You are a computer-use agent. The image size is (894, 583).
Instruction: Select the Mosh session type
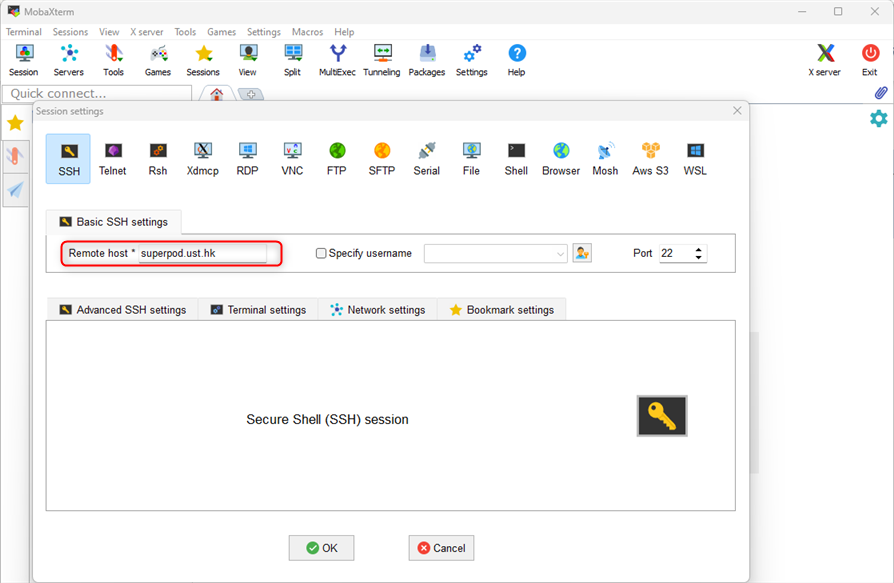pyautogui.click(x=606, y=159)
